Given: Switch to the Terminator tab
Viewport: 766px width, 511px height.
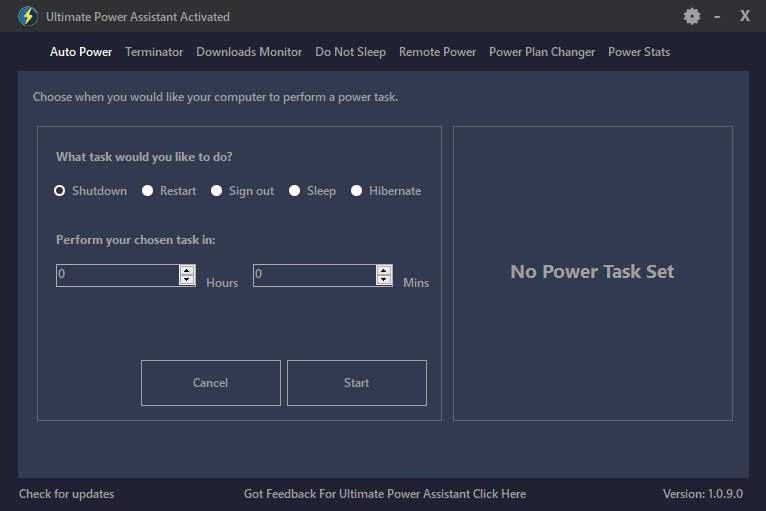Looking at the screenshot, I should point(154,52).
